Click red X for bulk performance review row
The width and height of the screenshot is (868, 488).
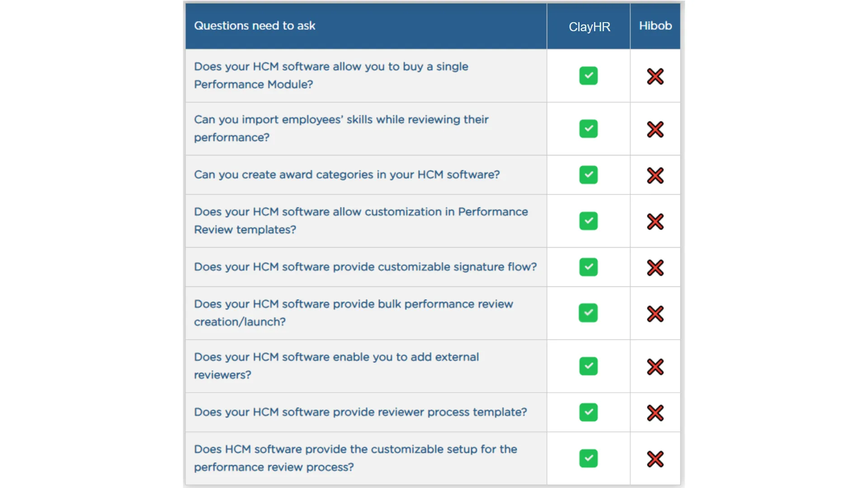pyautogui.click(x=655, y=314)
